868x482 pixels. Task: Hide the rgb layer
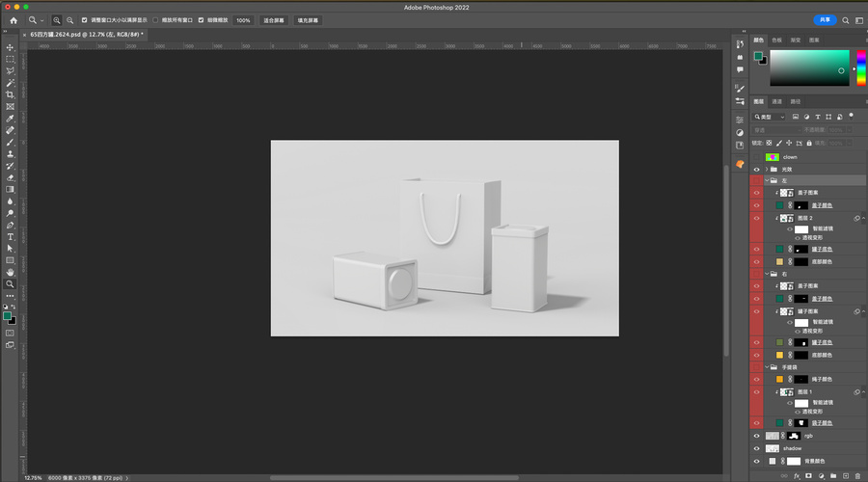[x=757, y=436]
